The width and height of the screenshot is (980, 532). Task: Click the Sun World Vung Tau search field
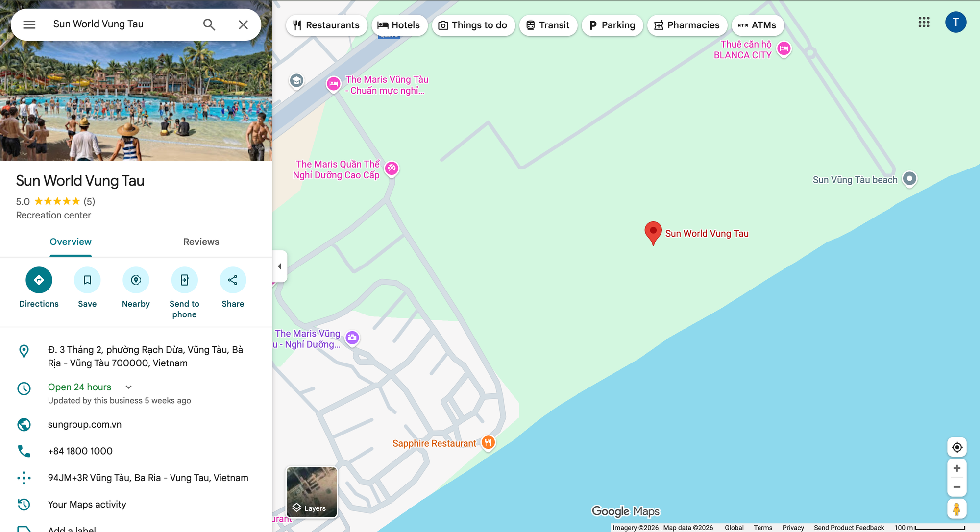tap(122, 24)
